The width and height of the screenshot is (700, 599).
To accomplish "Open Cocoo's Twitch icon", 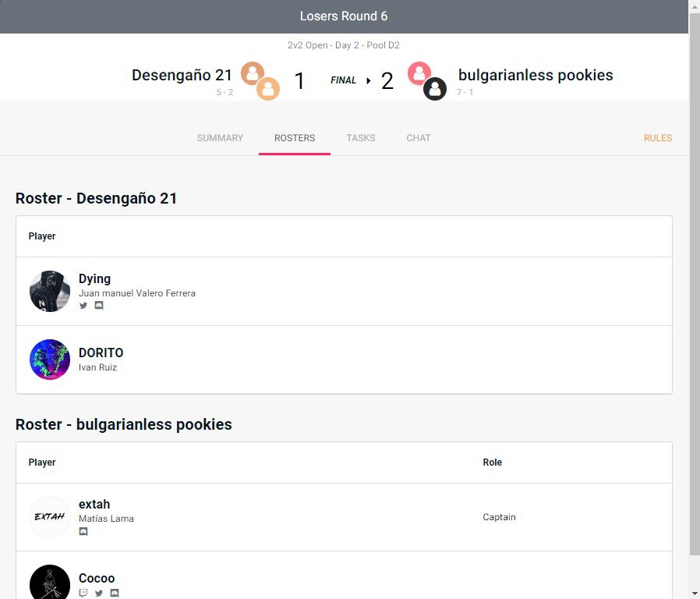I will 83,594.
